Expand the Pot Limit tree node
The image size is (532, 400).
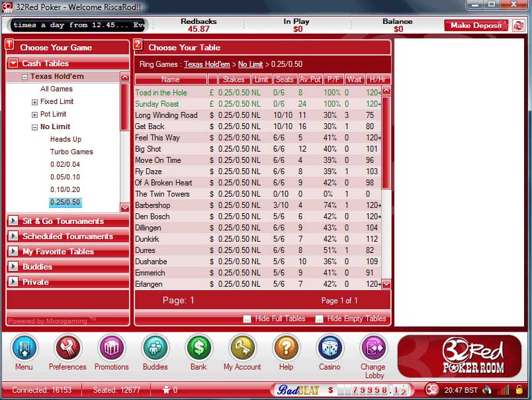pyautogui.click(x=34, y=115)
